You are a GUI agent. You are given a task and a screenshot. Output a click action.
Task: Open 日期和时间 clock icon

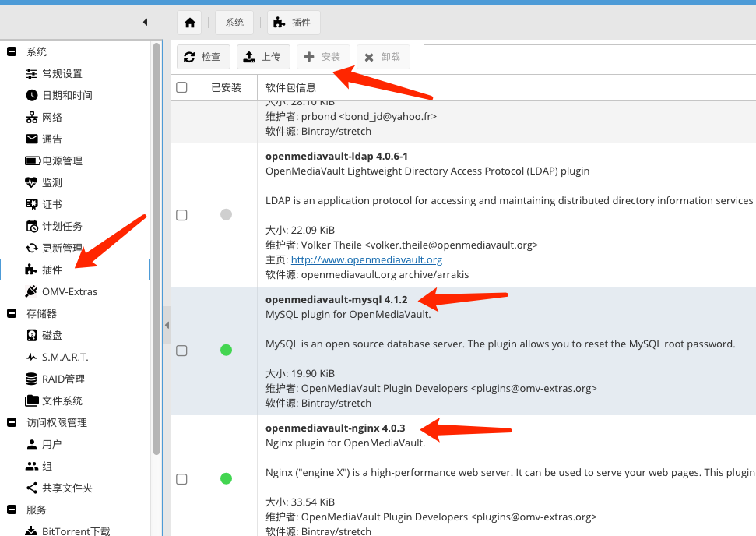pyautogui.click(x=31, y=96)
